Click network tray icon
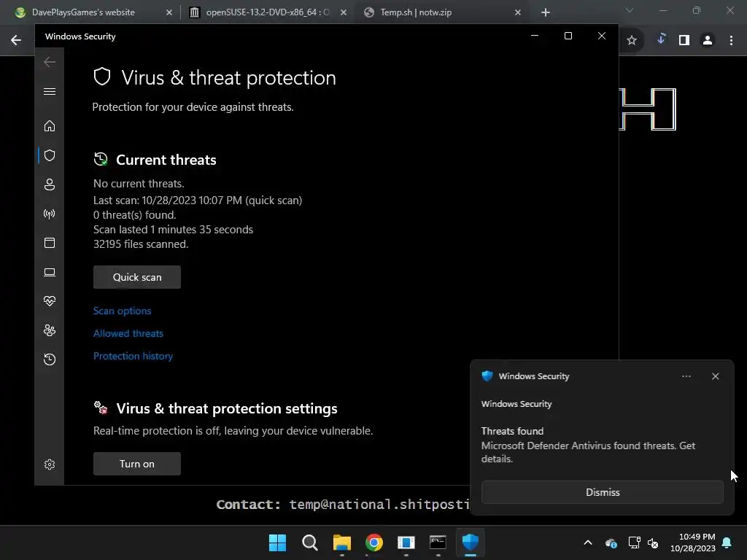 coord(634,542)
